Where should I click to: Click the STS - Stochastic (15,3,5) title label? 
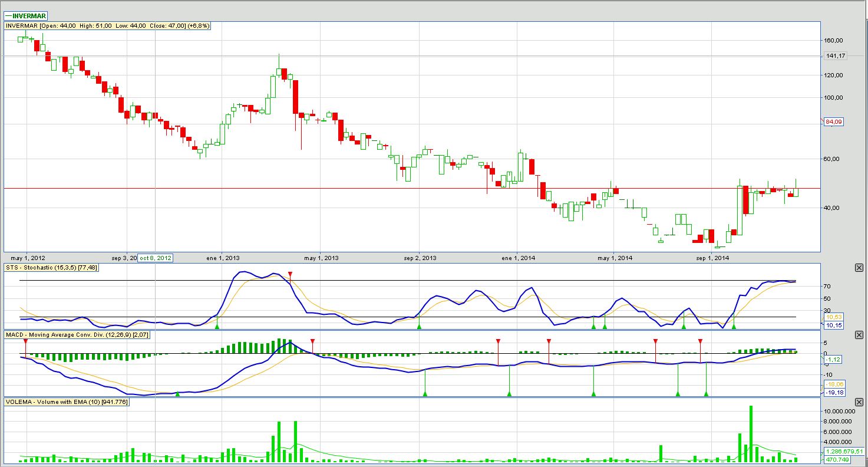[52, 268]
